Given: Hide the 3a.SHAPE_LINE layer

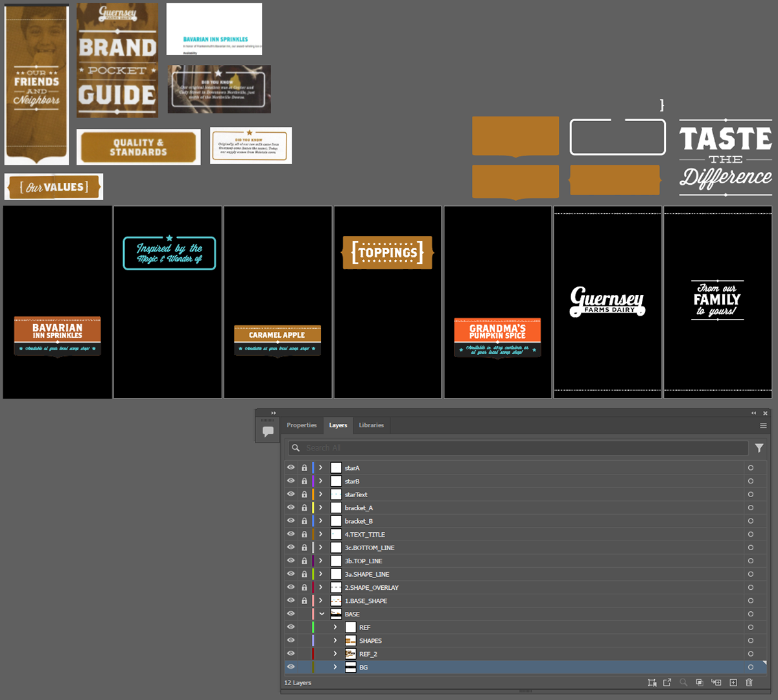Looking at the screenshot, I should pyautogui.click(x=290, y=574).
